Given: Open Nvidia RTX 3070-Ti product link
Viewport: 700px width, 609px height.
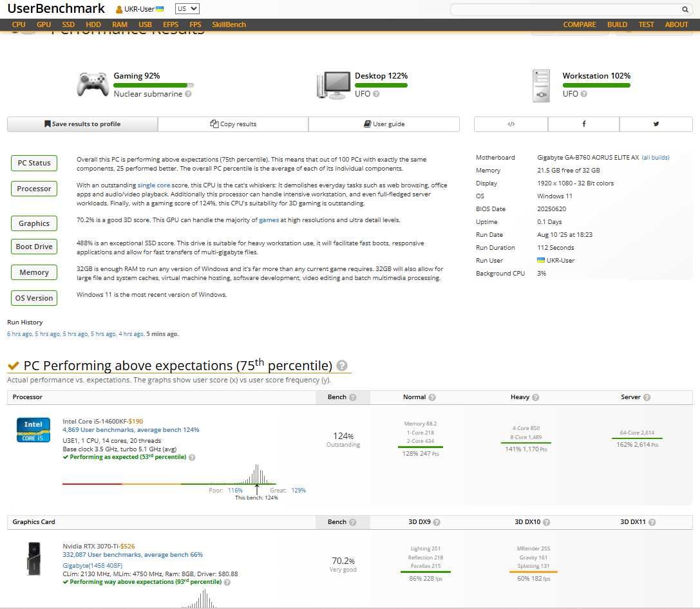Looking at the screenshot, I should pos(91,546).
